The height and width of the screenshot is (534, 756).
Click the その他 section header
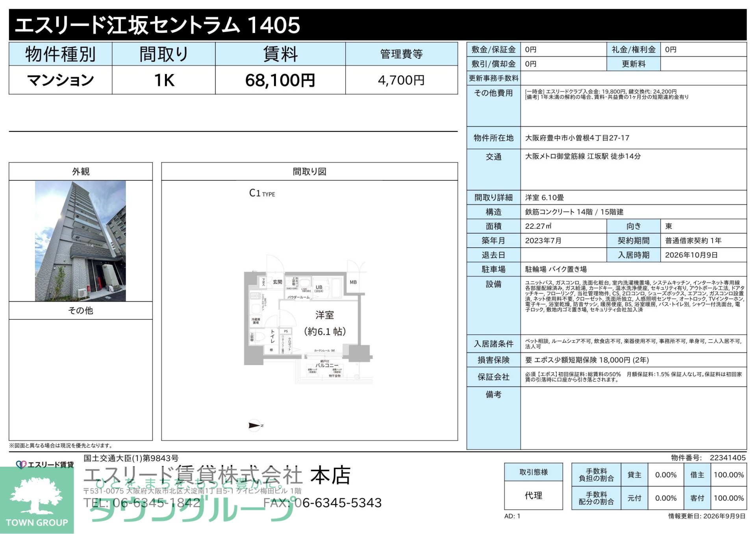[81, 311]
